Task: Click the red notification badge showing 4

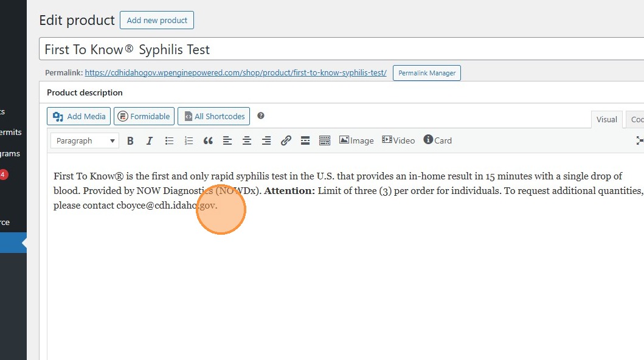Action: (3, 175)
